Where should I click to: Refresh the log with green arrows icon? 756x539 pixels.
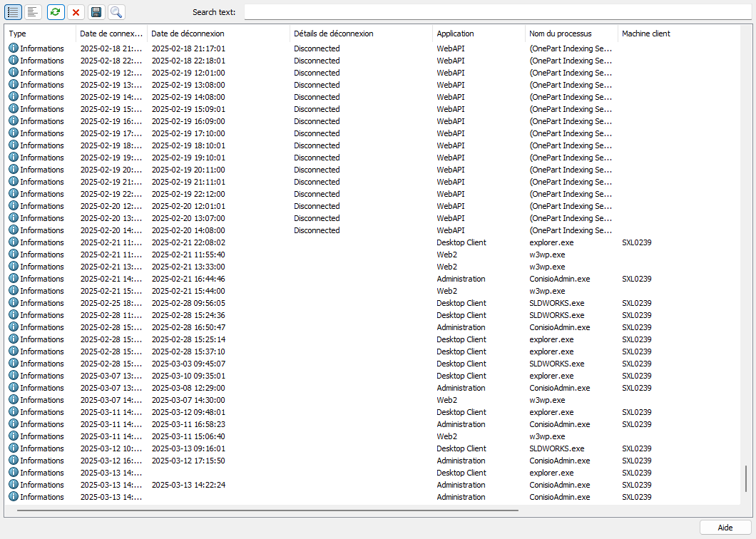coord(56,12)
